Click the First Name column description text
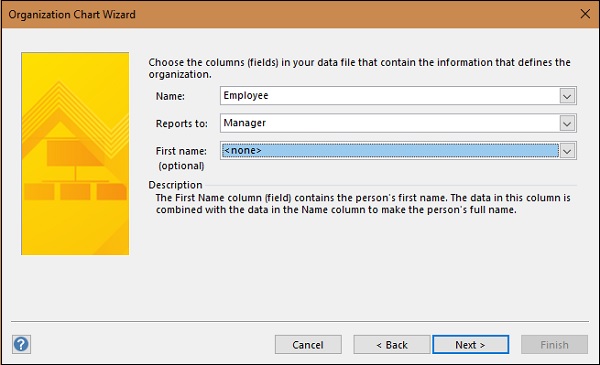This screenshot has height=365, width=600. [363, 204]
